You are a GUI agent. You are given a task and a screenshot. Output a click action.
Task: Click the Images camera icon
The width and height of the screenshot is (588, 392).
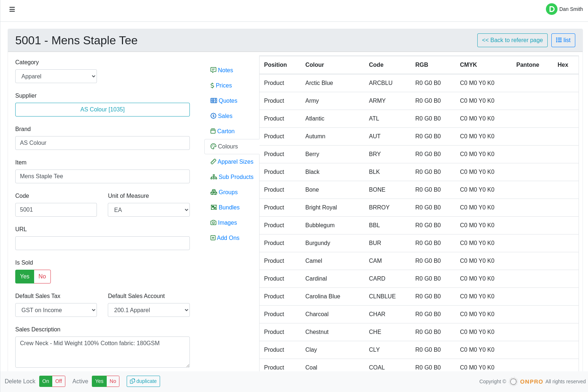(x=213, y=222)
